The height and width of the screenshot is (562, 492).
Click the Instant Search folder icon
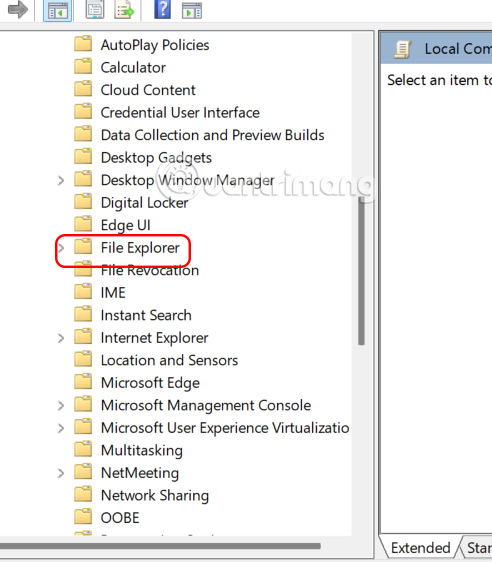pyautogui.click(x=83, y=314)
